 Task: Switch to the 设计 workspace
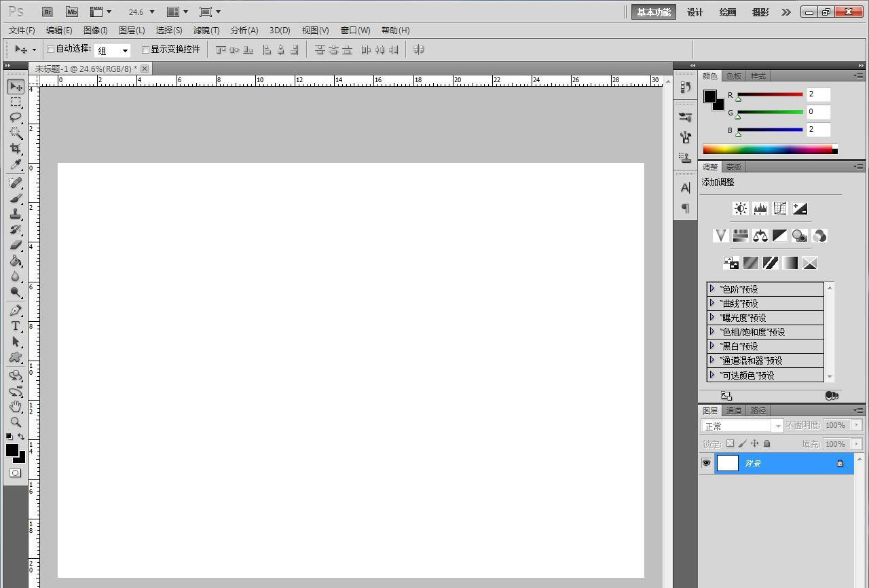pos(695,12)
